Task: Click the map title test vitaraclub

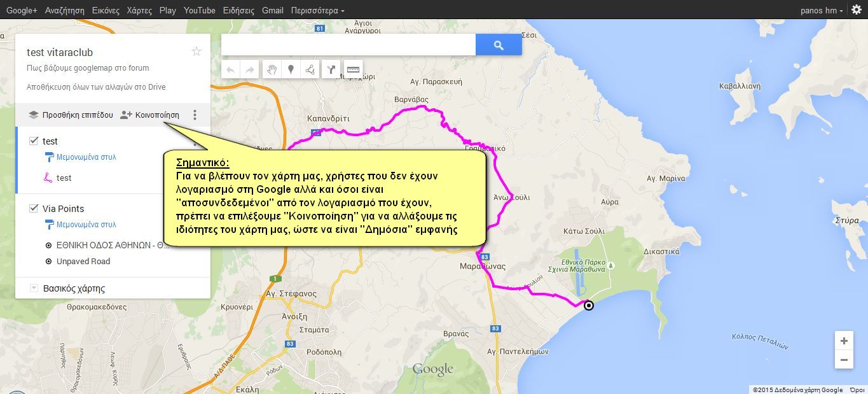Action: point(60,52)
